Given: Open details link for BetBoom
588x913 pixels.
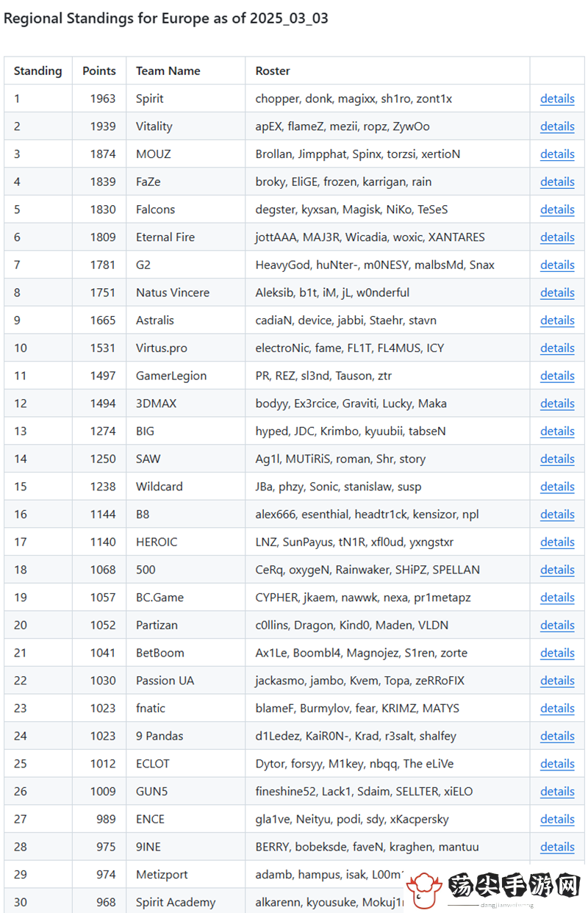Looking at the screenshot, I should click(557, 653).
